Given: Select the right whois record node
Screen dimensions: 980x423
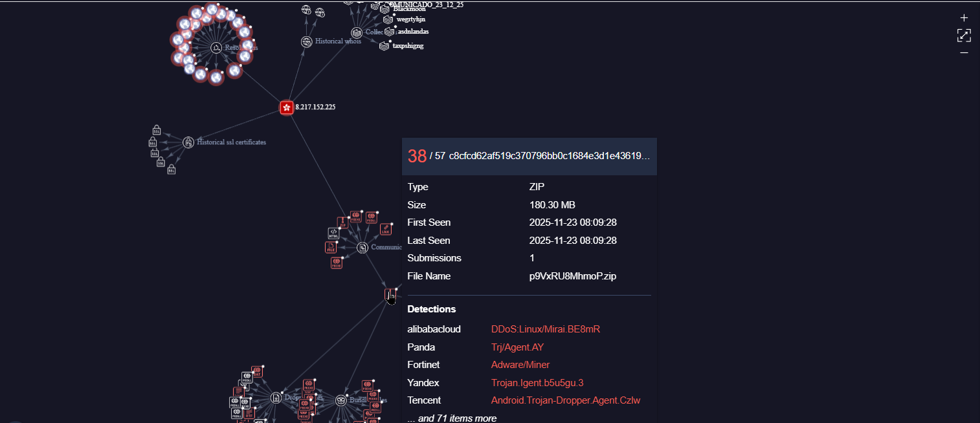Looking at the screenshot, I should 320,12.
